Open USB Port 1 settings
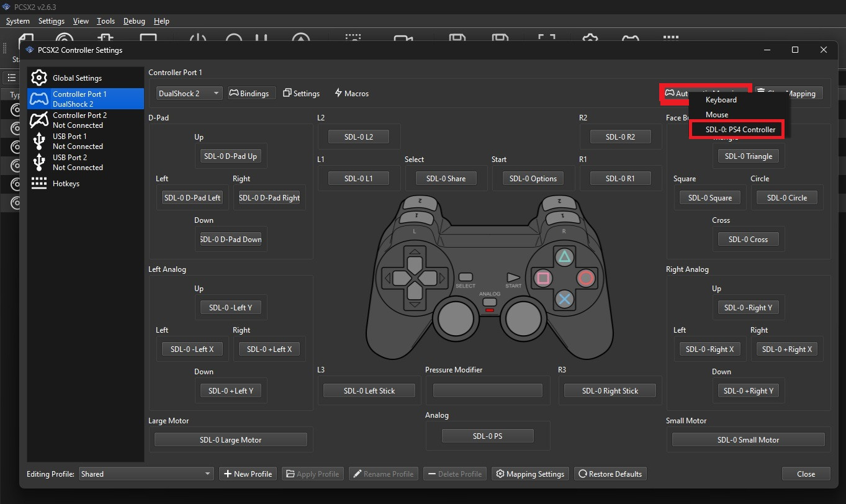Image resolution: width=846 pixels, height=504 pixels. pyautogui.click(x=86, y=141)
